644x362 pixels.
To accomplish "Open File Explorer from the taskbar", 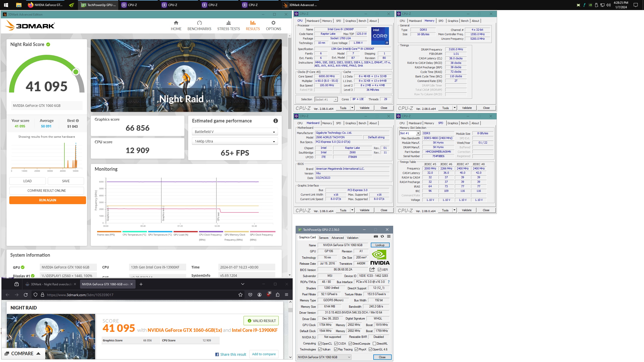I will pos(19,5).
